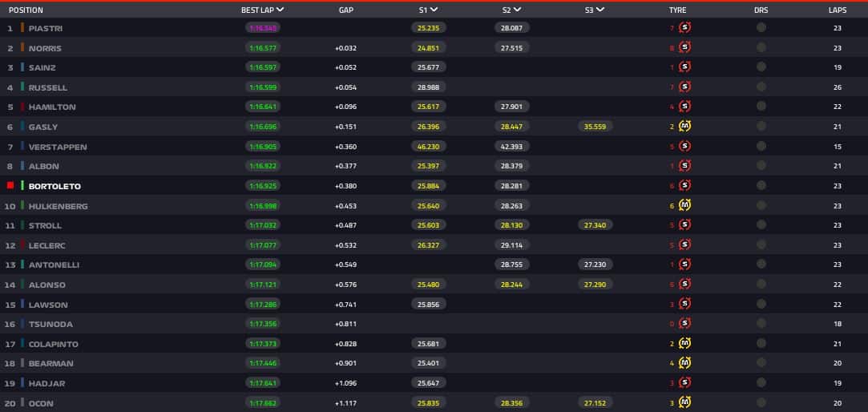The image size is (868, 412).
Task: Click Ocon's DRS indicator dot
Action: [x=761, y=402]
